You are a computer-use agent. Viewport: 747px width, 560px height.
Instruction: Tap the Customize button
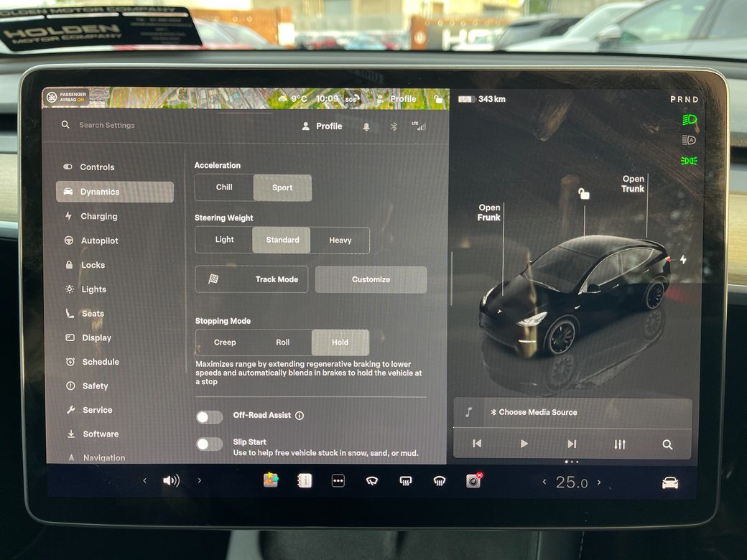pos(371,279)
